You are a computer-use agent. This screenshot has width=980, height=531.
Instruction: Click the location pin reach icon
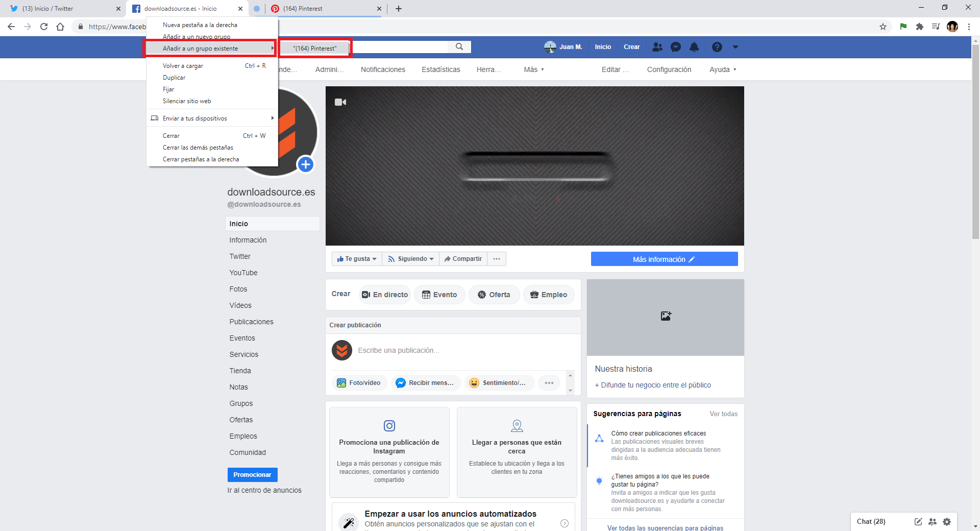tap(517, 425)
